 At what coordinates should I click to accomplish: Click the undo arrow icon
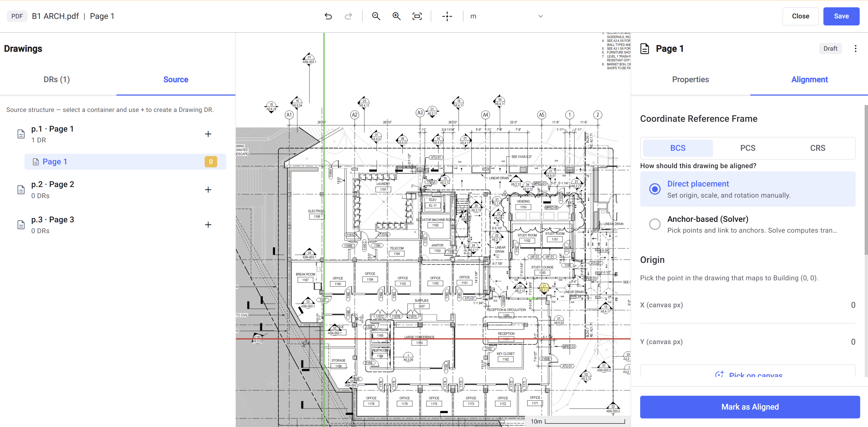point(328,16)
